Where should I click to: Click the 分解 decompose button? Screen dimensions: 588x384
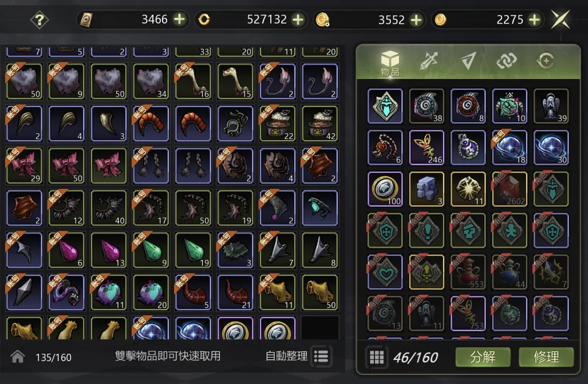[483, 357]
